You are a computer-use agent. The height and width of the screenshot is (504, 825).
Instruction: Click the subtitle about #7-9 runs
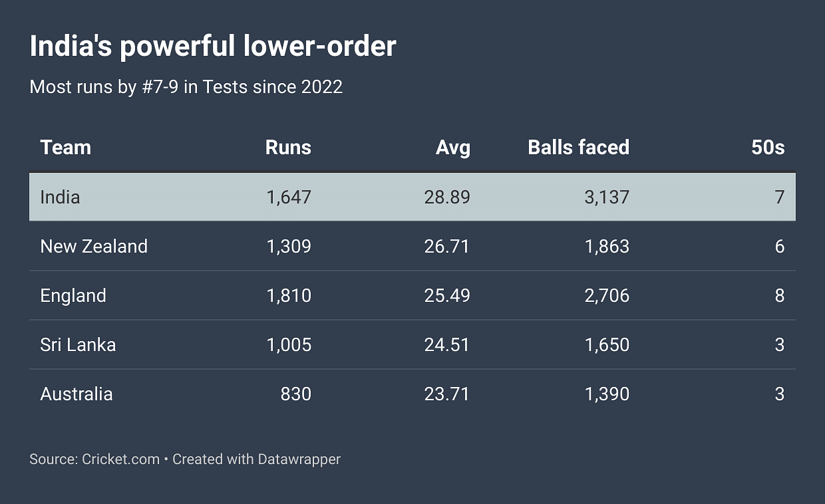pyautogui.click(x=186, y=86)
